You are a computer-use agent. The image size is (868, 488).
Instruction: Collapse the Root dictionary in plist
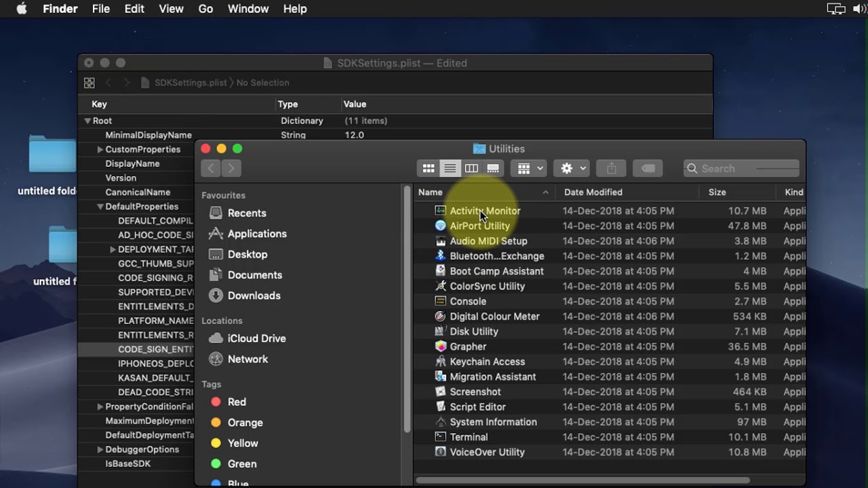pos(87,121)
